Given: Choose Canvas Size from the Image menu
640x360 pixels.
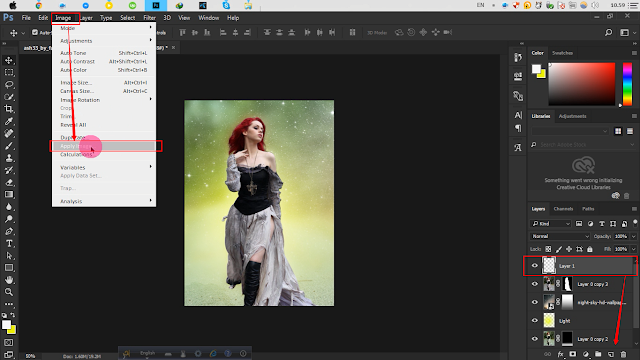Looking at the screenshot, I should click(104, 91).
